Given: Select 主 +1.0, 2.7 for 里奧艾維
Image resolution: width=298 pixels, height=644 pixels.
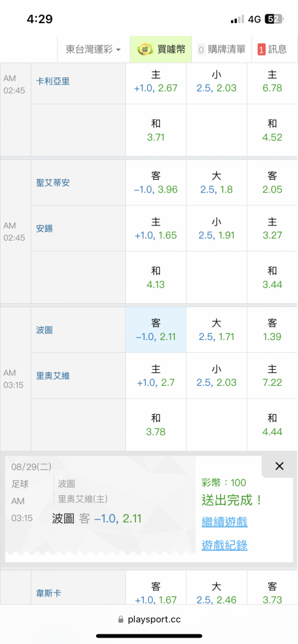Looking at the screenshot, I should pyautogui.click(x=156, y=375).
